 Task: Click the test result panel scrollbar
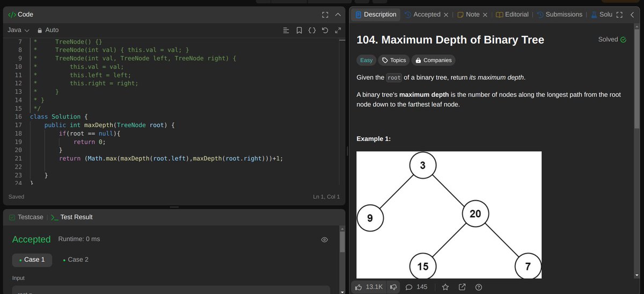(x=342, y=241)
